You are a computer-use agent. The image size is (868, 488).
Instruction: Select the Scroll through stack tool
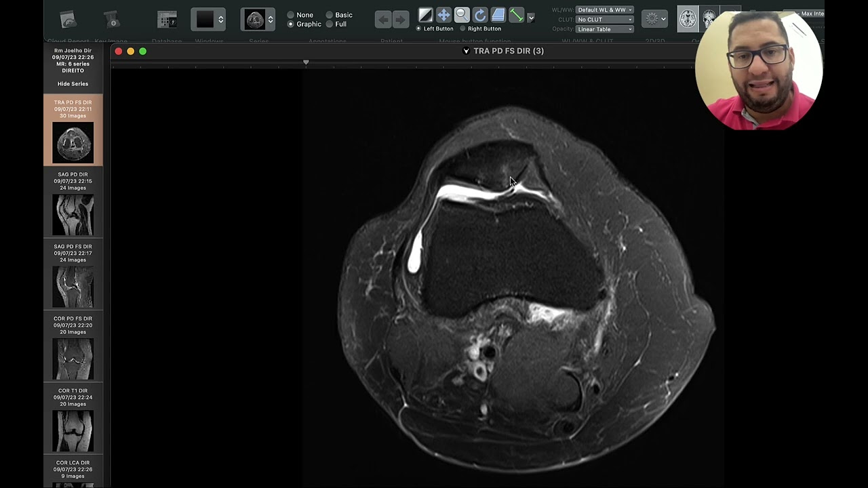(498, 15)
